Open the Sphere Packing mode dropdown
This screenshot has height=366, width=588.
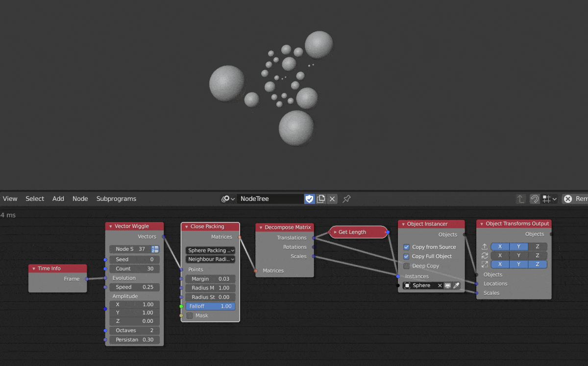pos(210,250)
